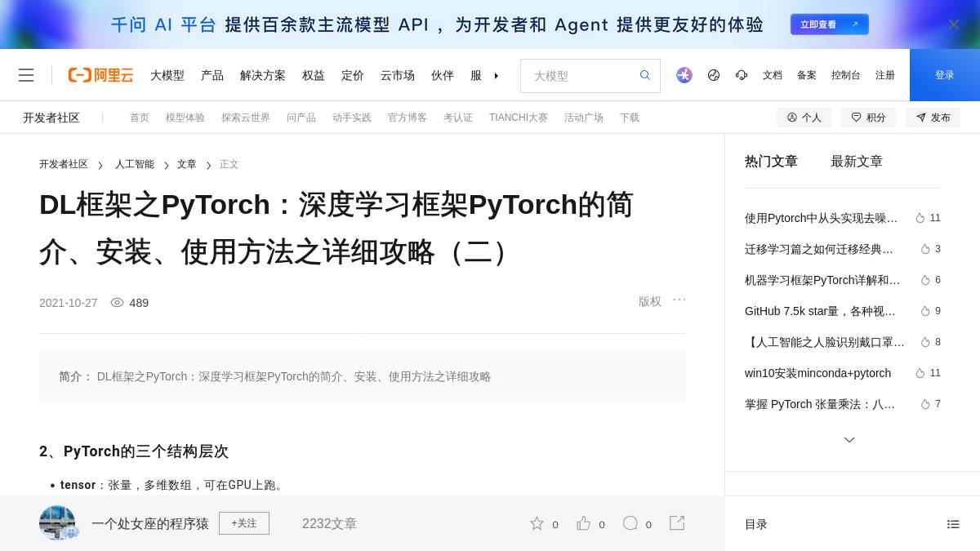
Task: Open the hamburger navigation menu
Action: [x=26, y=75]
